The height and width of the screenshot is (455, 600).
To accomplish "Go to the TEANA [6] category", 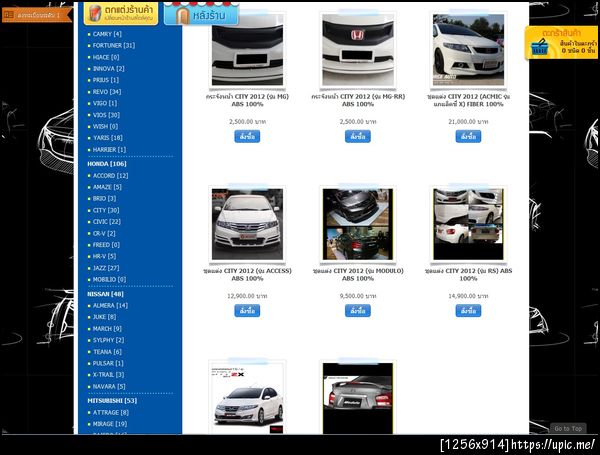I will coord(107,352).
